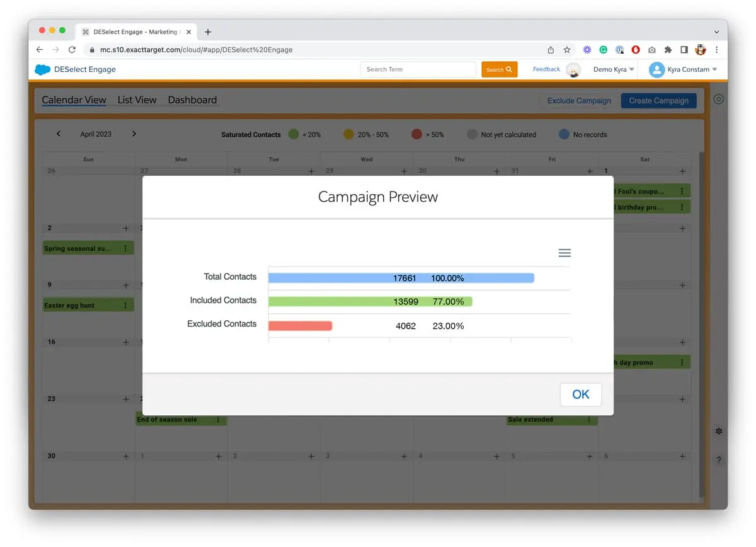Open the Kyra Constam user menu

(x=684, y=69)
